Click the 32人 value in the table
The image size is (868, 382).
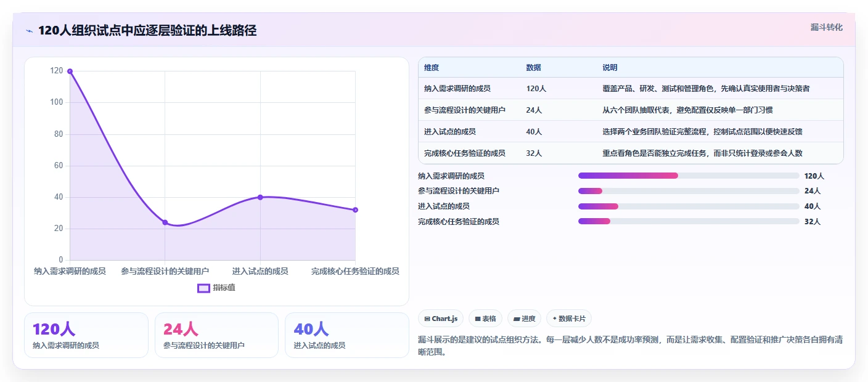pyautogui.click(x=534, y=153)
